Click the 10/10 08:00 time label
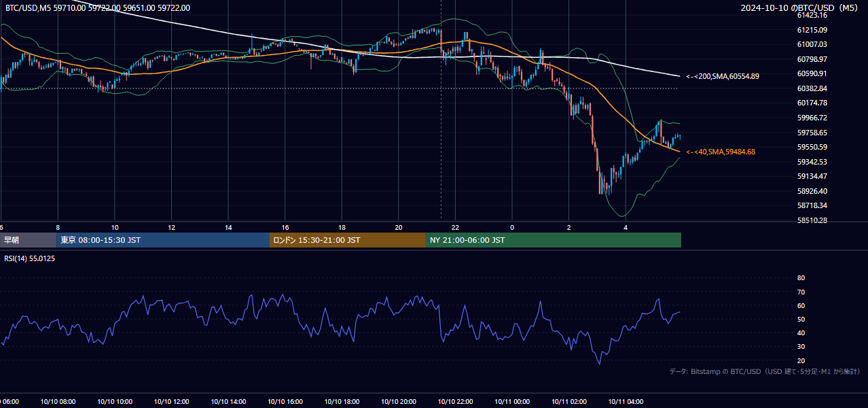868x408 pixels. coord(58,402)
